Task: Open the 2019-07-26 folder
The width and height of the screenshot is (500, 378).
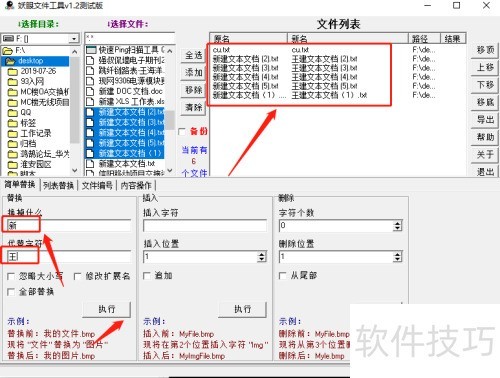Action: 38,71
